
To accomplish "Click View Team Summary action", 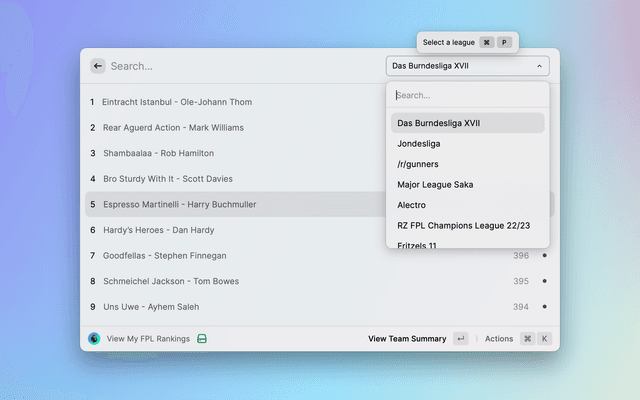I will tap(407, 339).
